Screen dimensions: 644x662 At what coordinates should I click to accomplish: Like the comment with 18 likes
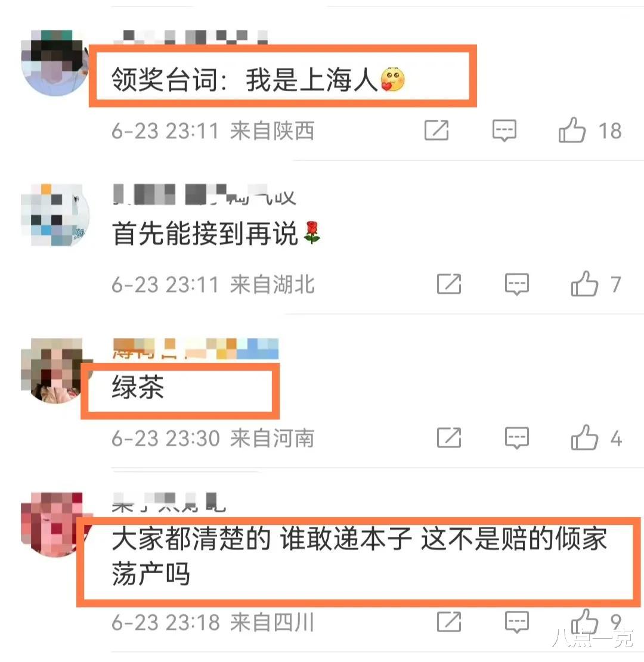[x=572, y=130]
